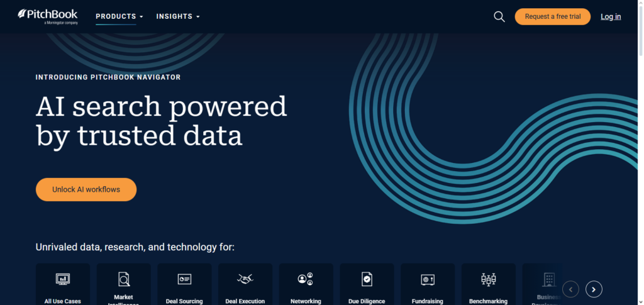
Task: Go to previous carousel use cases
Action: [570, 289]
